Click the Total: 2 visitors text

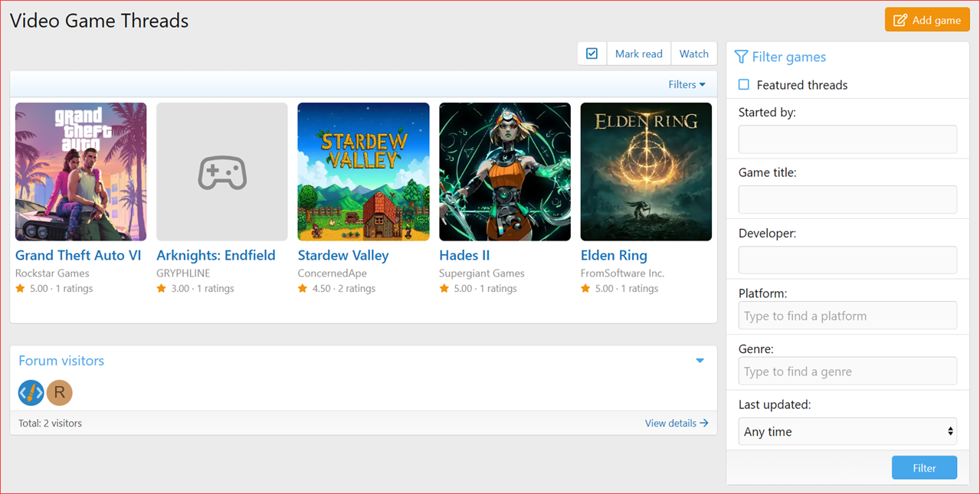click(x=50, y=423)
